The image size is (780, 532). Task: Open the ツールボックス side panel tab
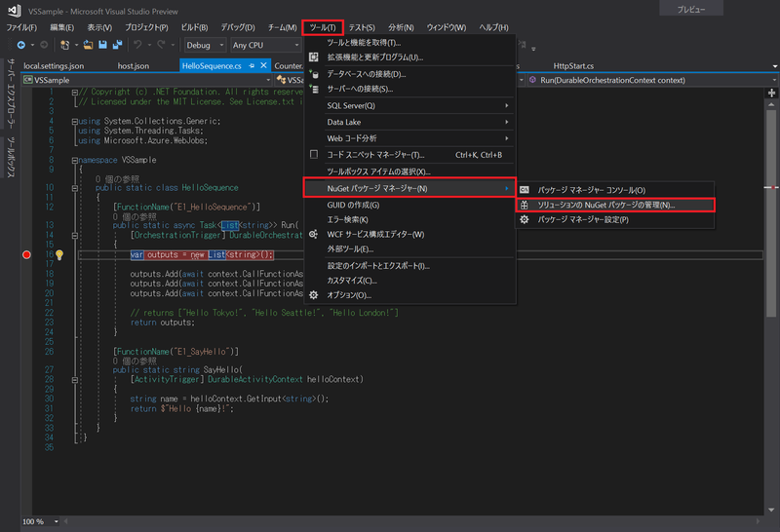pos(11,157)
